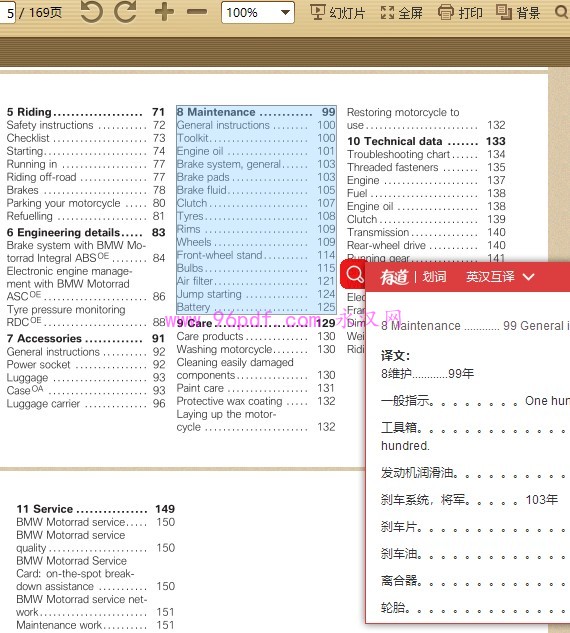Screen dimensions: 570x633
Task: Click the 'Riding off-road' contents entry
Action: tap(86, 177)
